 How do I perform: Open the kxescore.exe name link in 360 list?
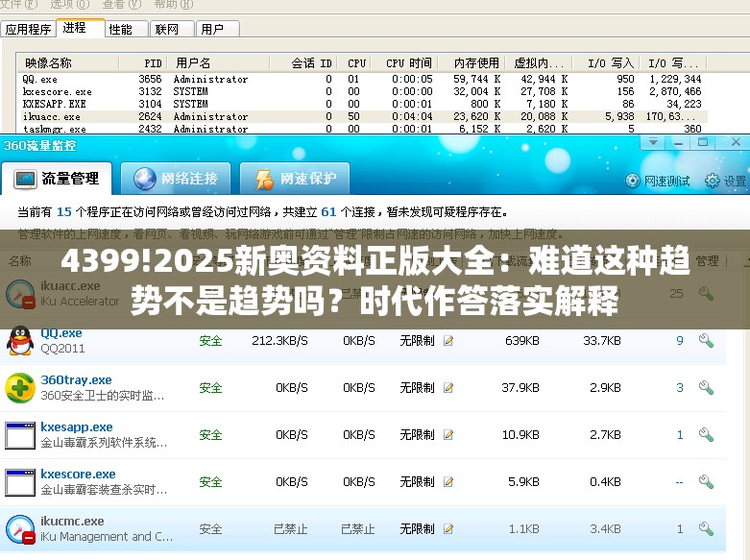point(78,474)
